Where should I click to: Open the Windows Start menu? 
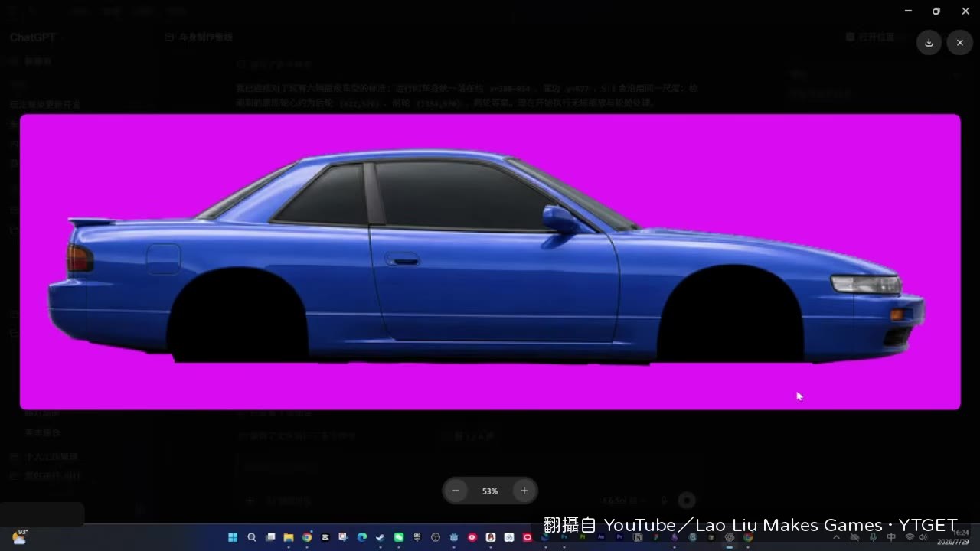tap(233, 537)
